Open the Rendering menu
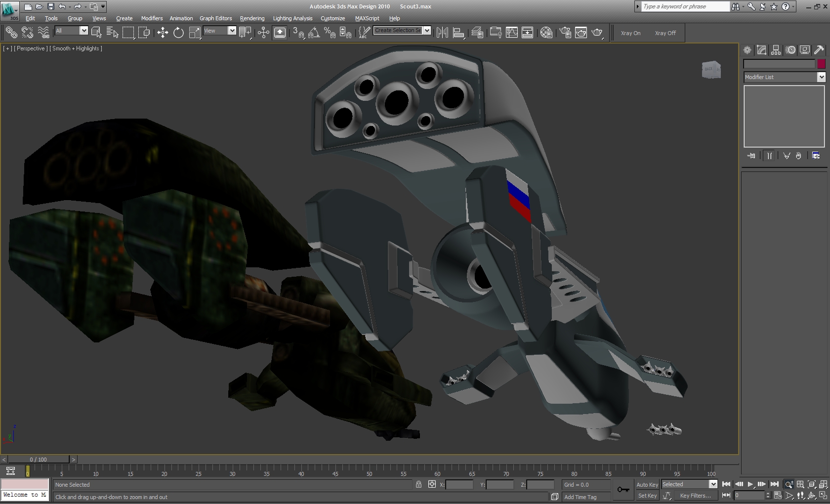 pos(252,18)
